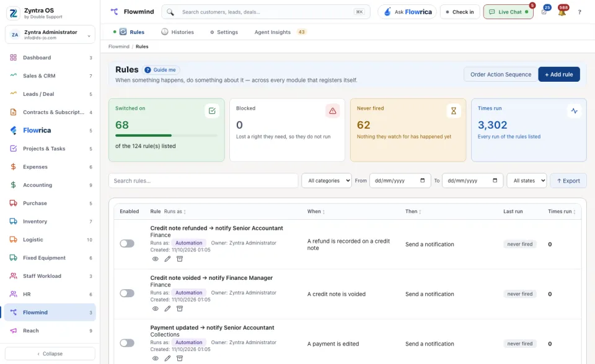
Task: Focus the Search rules input field
Action: pyautogui.click(x=203, y=181)
